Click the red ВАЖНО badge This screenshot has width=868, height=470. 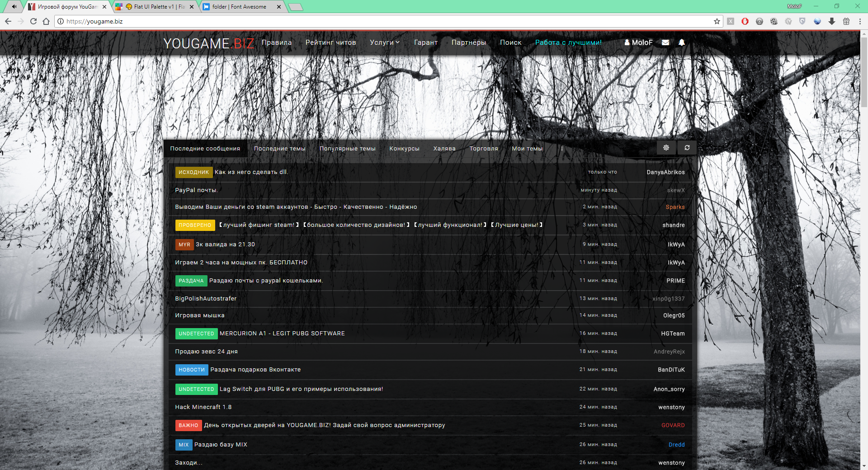189,425
